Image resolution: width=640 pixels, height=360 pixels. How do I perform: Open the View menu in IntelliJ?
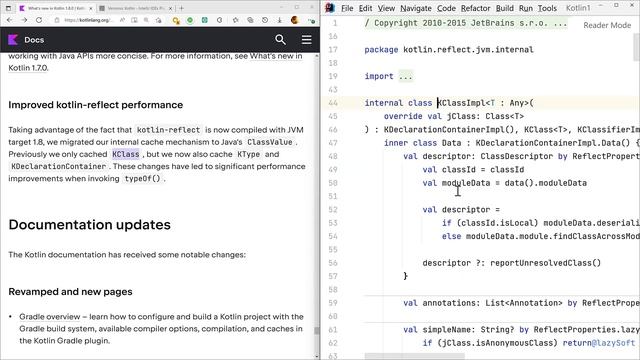pyautogui.click(x=386, y=8)
